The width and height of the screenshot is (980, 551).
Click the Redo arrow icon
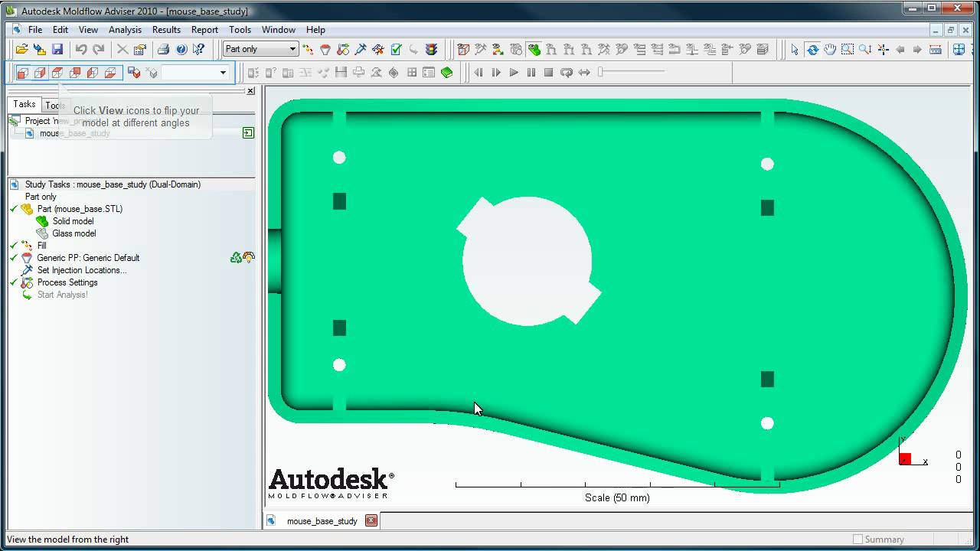pyautogui.click(x=99, y=50)
